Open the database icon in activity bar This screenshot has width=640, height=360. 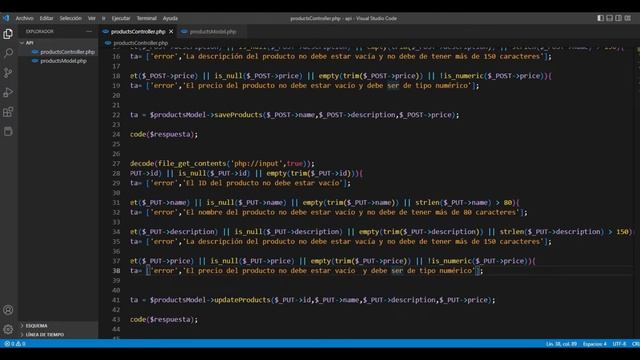click(x=8, y=131)
